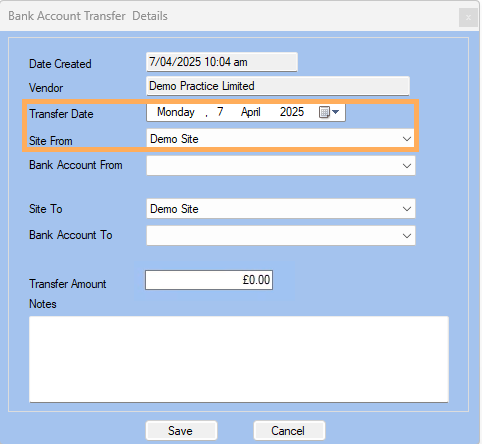Click the Transfer Date label
Viewport: 482px width, 444px height.
61,114
